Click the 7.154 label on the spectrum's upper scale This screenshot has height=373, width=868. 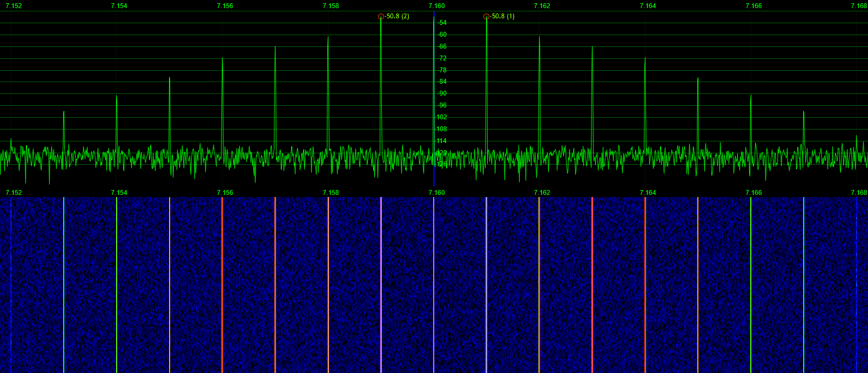[119, 6]
